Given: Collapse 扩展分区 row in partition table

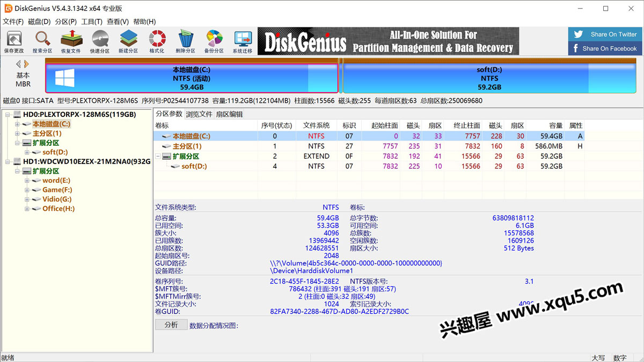Looking at the screenshot, I should tap(158, 156).
